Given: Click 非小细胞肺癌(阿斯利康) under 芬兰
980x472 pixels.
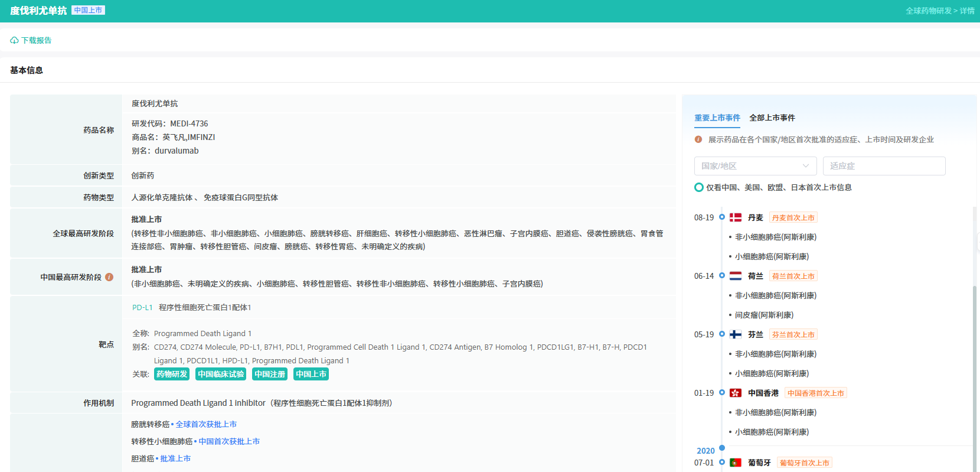Looking at the screenshot, I should pyautogui.click(x=776, y=354).
